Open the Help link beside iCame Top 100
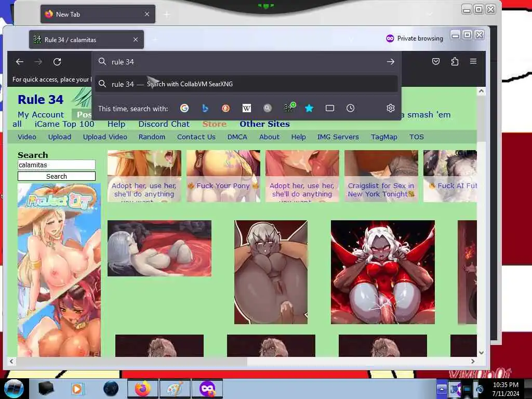The image size is (532, 399). point(116,124)
